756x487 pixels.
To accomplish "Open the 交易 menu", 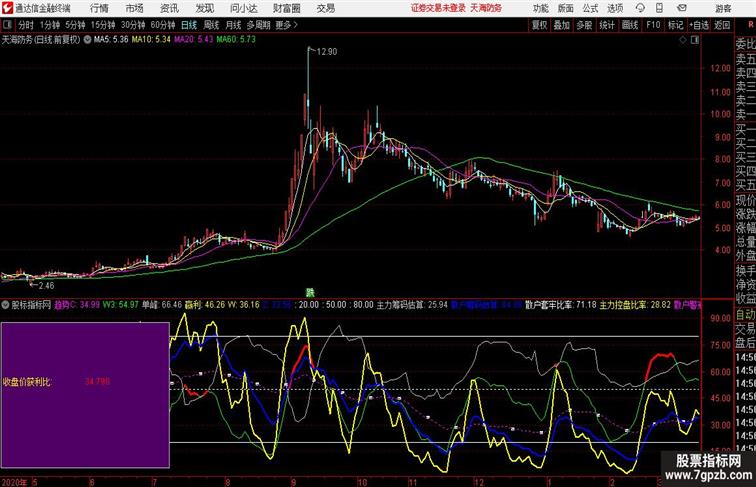I will (x=326, y=8).
